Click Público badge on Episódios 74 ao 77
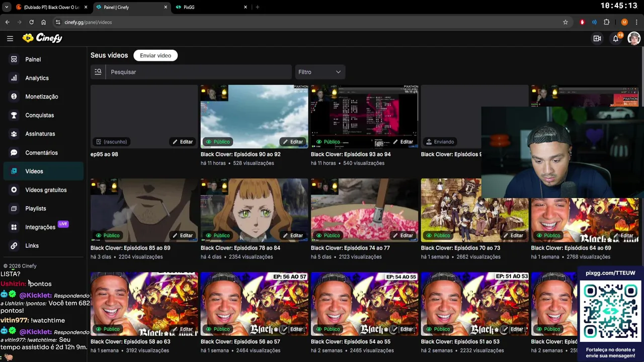This screenshot has height=362, width=644. (x=328, y=235)
